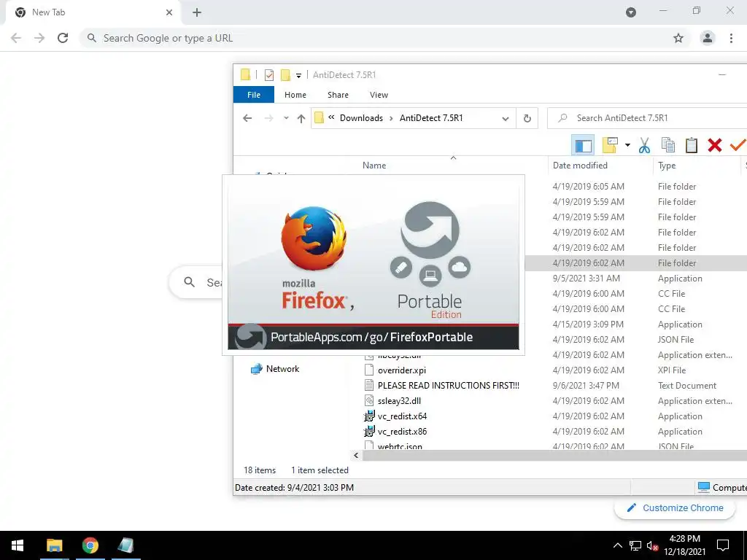
Task: Click the 9/5/2021 3:31 AM date cell
Action: [x=586, y=278]
